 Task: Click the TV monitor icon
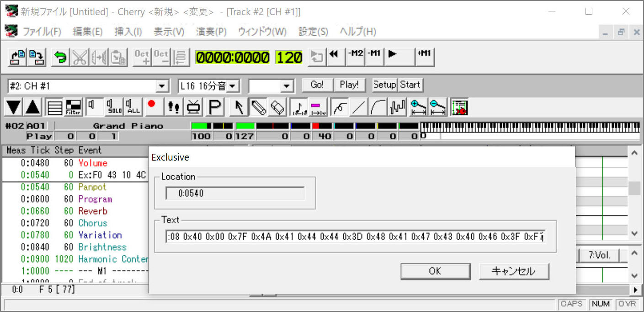[193, 107]
